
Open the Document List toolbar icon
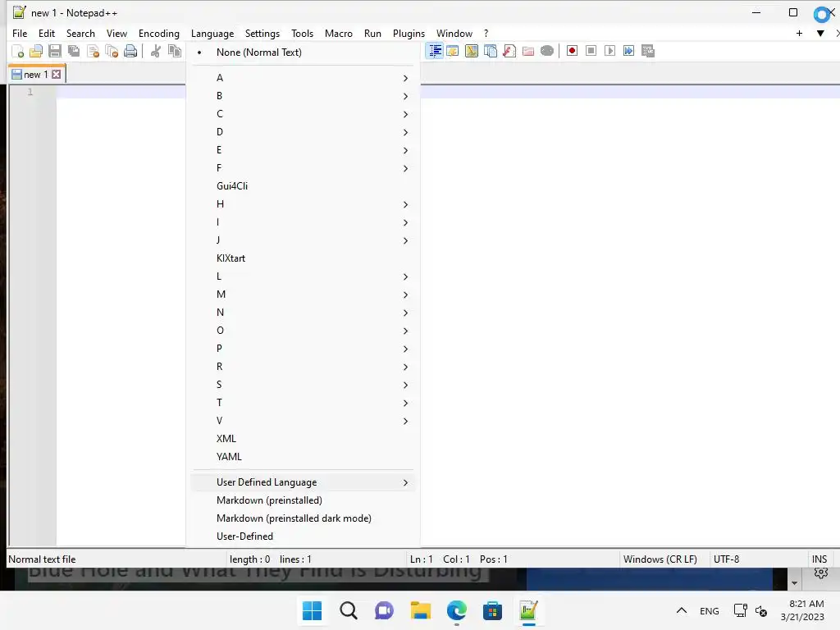(491, 51)
